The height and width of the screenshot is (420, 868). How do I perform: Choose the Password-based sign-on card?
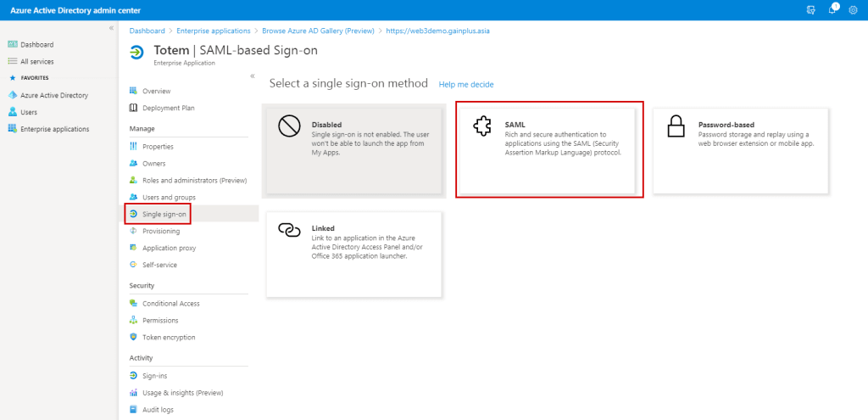741,151
